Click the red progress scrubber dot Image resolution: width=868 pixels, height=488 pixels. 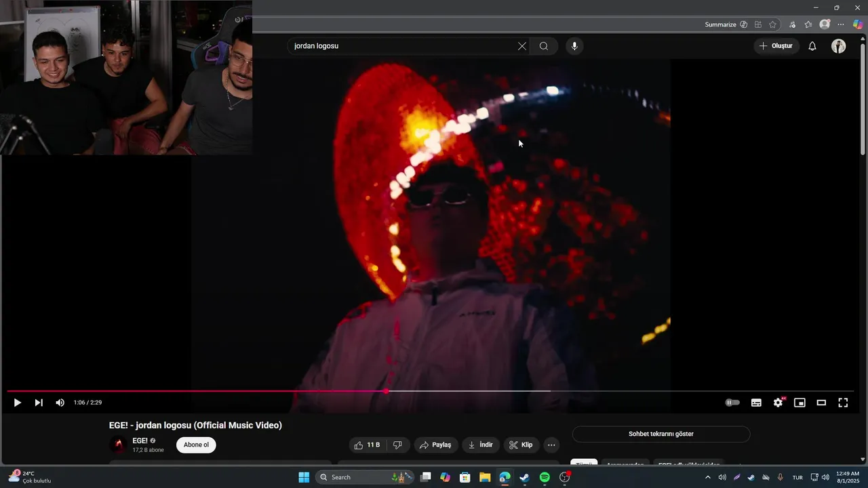(x=386, y=391)
